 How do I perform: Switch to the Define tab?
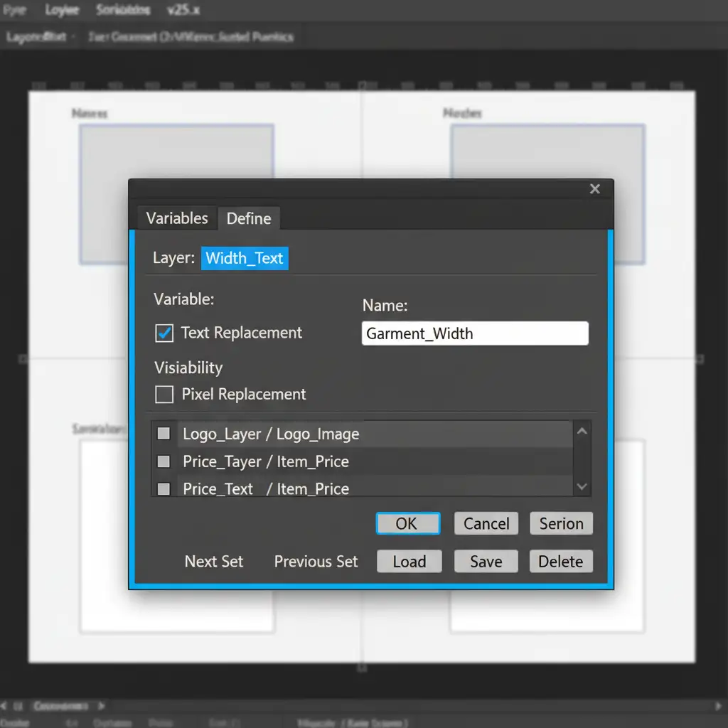click(249, 219)
